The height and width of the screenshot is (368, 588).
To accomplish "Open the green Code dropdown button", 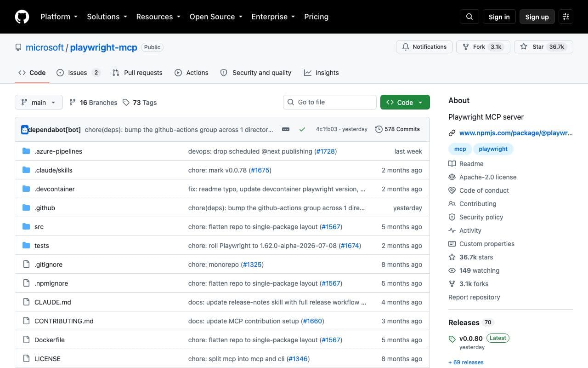I will (x=405, y=102).
